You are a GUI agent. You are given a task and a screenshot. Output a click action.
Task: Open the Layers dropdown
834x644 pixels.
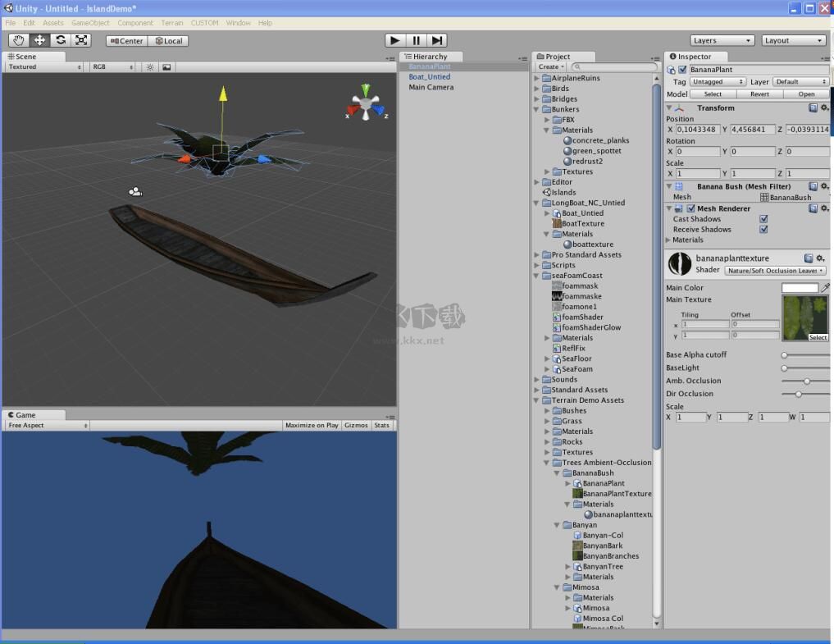[722, 40]
